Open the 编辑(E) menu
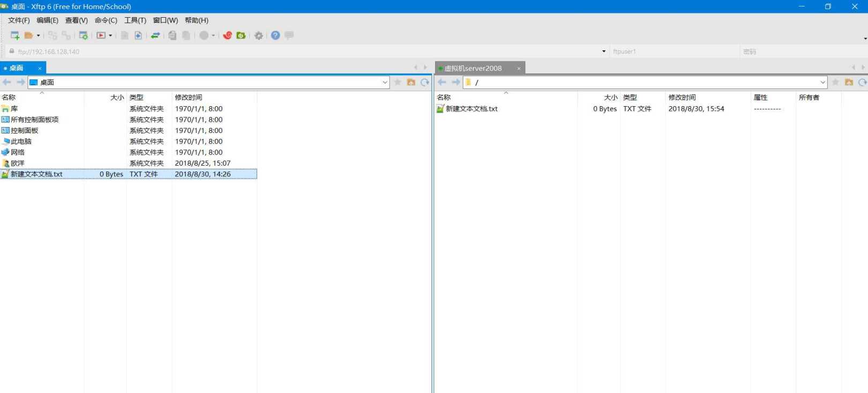This screenshot has width=868, height=393. coord(48,20)
